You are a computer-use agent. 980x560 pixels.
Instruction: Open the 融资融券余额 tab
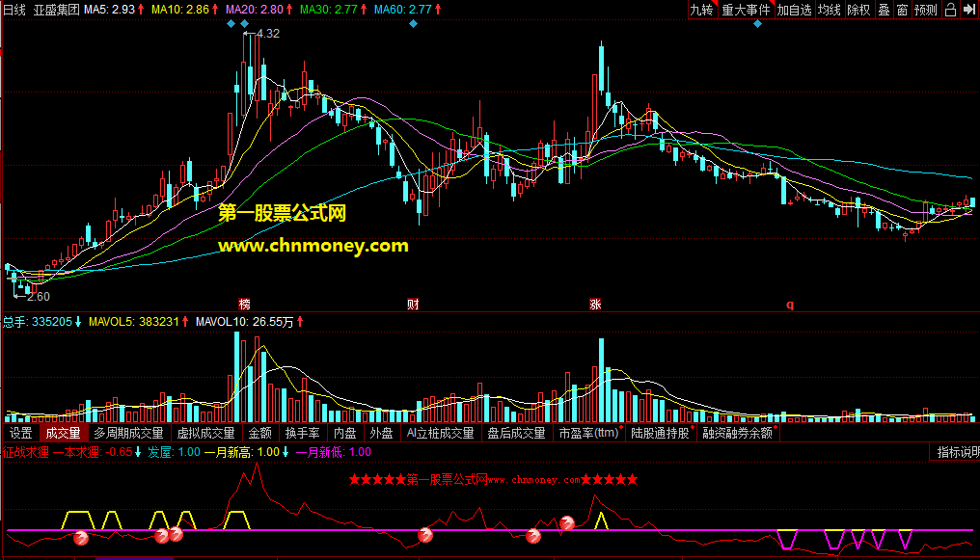click(738, 433)
